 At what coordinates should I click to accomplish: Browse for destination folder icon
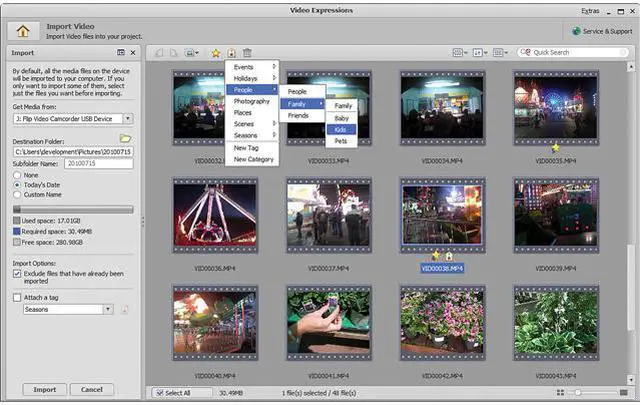(126, 138)
